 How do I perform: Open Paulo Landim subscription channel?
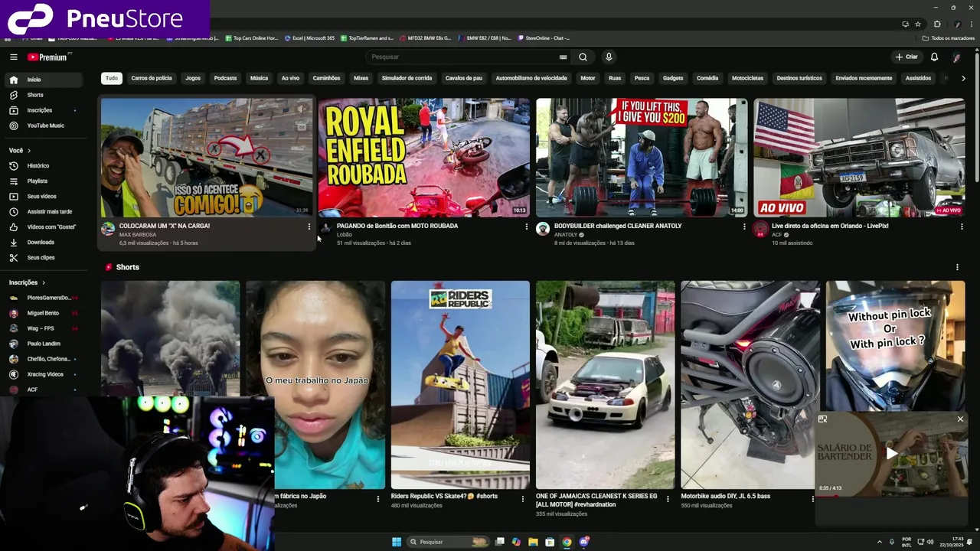click(43, 344)
